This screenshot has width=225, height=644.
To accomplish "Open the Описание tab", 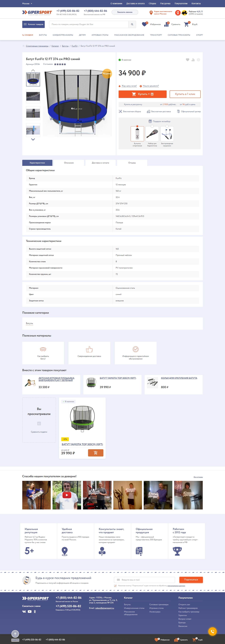I will click(x=69, y=163).
